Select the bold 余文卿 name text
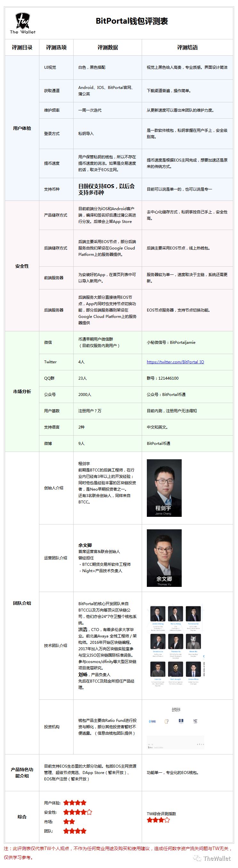This screenshot has height=868, width=238. pyautogui.click(x=85, y=545)
